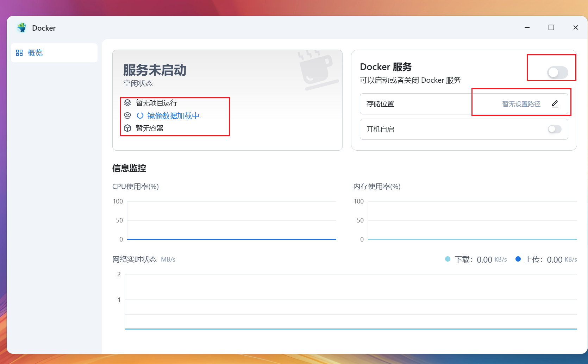Click the 可以启动或者关闭 Docker 服务 description
This screenshot has width=588, height=364.
[x=410, y=80]
